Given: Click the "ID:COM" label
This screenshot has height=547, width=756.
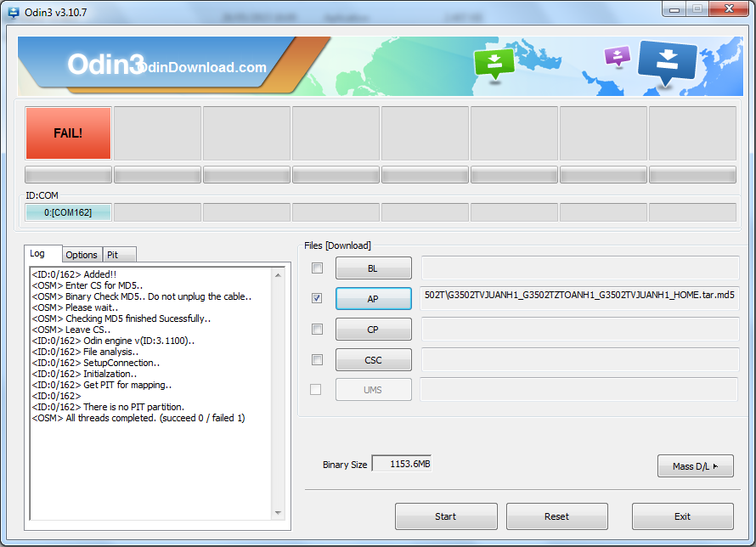Looking at the screenshot, I should (42, 195).
